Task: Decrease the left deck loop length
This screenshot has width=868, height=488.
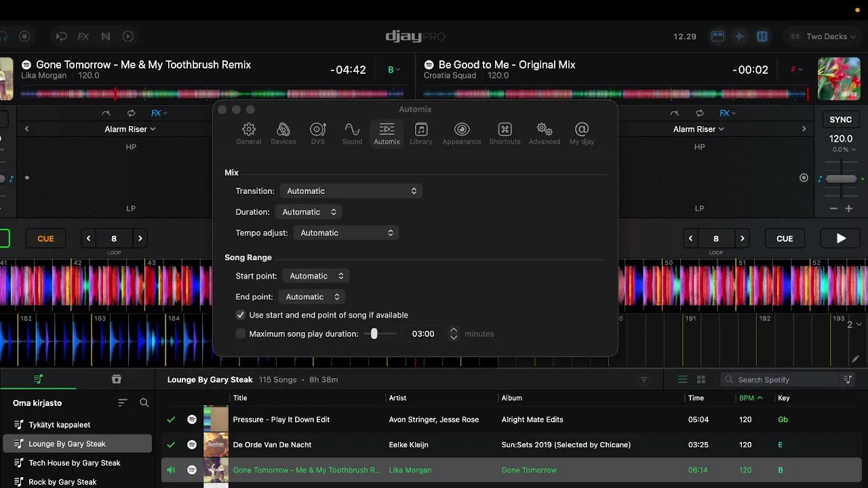Action: [89, 239]
